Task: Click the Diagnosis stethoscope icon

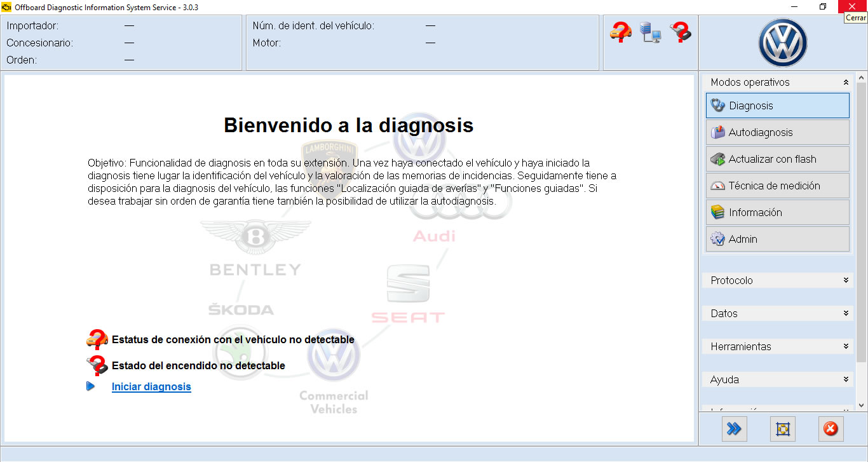Action: coord(717,105)
